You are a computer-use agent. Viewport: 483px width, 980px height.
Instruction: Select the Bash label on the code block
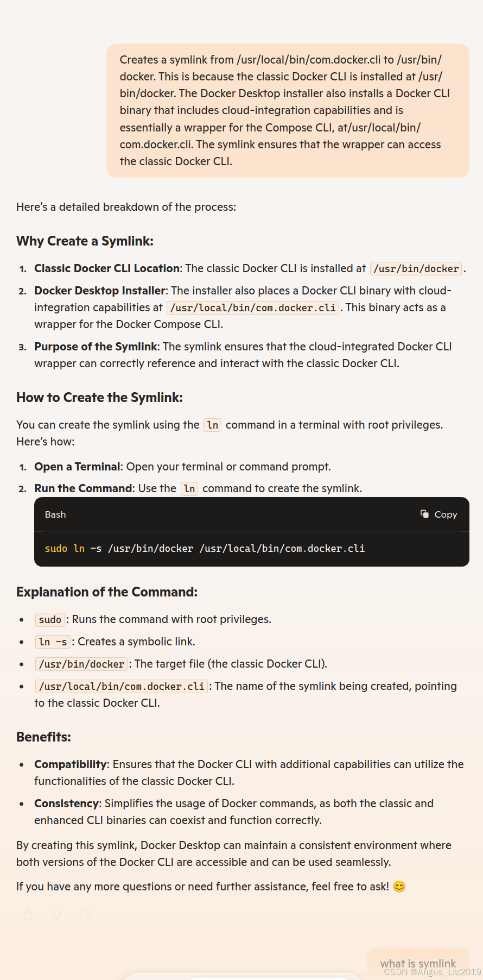[55, 514]
